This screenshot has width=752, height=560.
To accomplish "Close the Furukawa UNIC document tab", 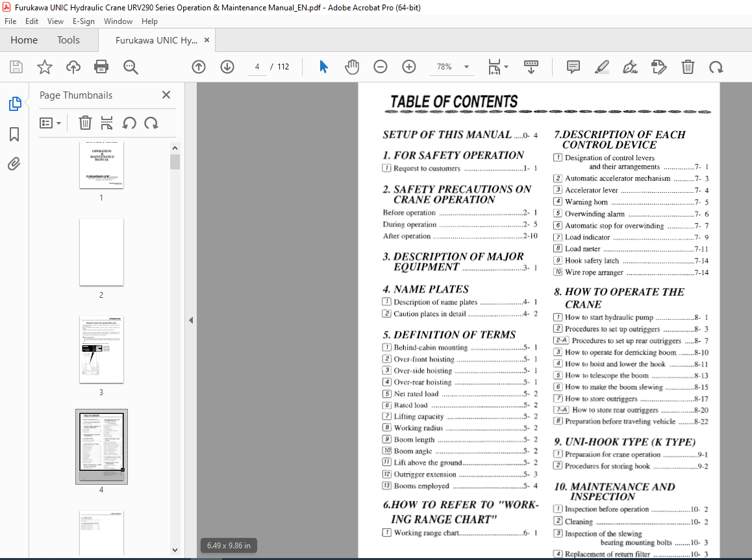I will click(207, 40).
